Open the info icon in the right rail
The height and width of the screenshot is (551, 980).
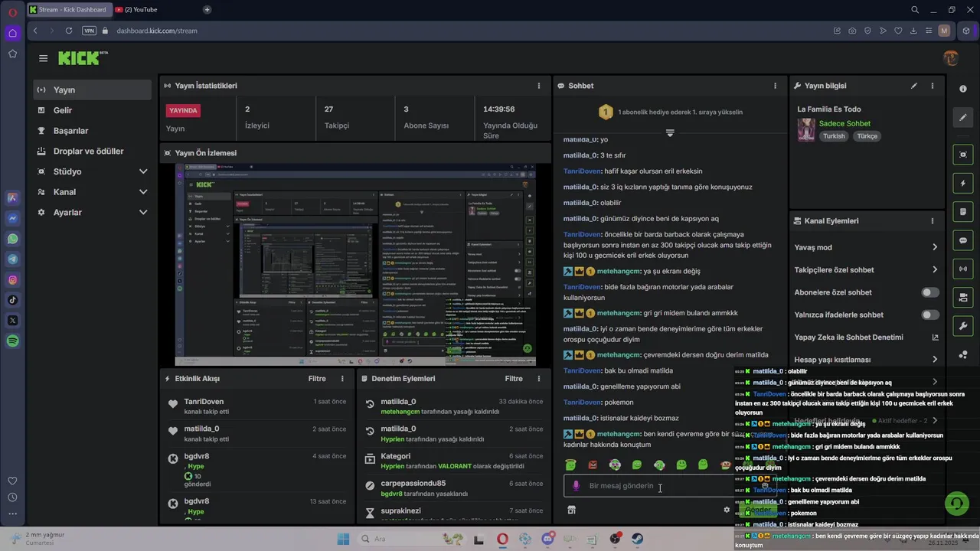tap(963, 89)
